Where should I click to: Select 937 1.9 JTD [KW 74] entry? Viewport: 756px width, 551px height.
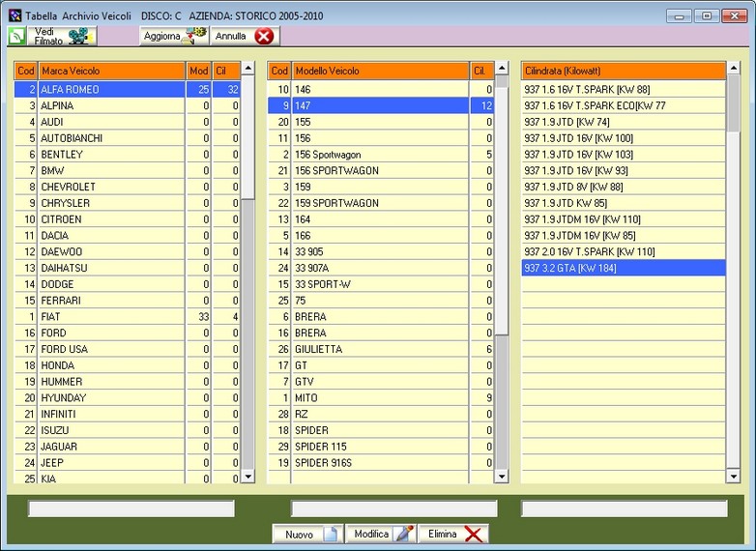624,122
